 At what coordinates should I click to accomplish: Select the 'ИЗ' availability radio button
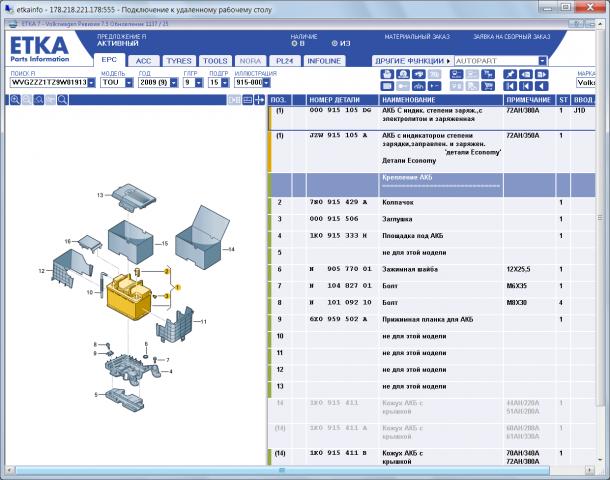[x=335, y=44]
